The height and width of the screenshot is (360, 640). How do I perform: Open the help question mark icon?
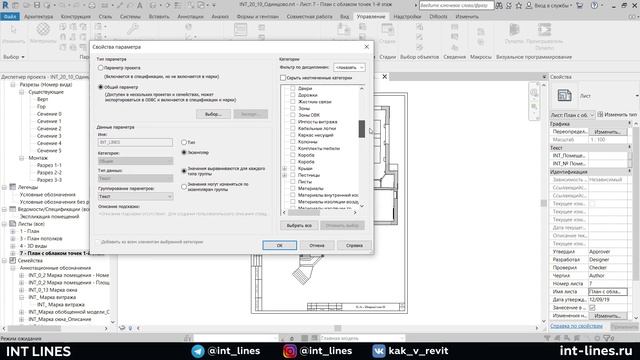pyautogui.click(x=595, y=6)
